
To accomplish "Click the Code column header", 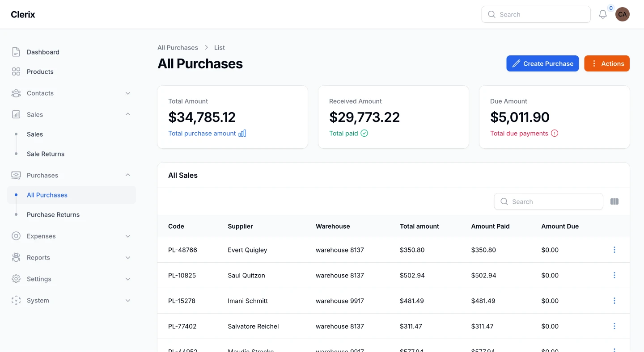I will [x=176, y=226].
